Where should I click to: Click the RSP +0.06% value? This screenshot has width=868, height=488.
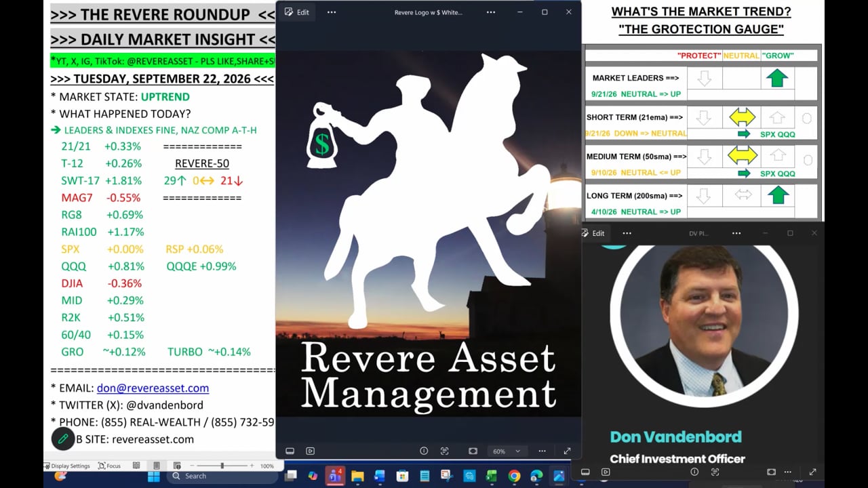195,249
